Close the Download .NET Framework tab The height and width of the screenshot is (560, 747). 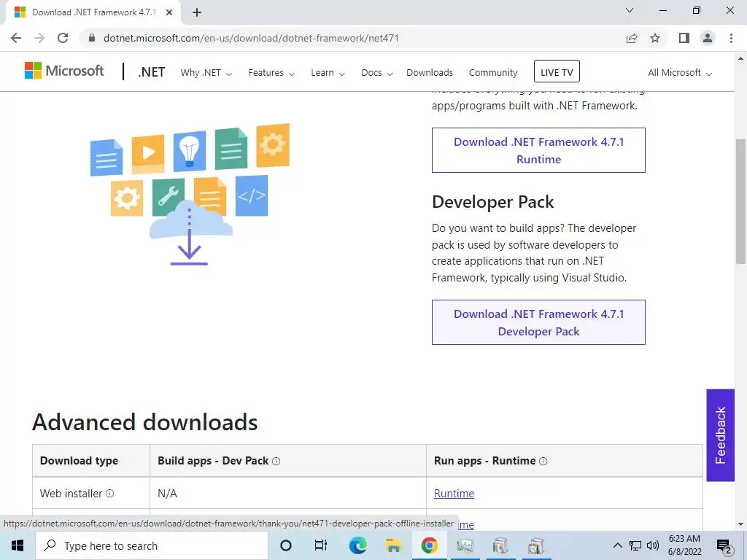(x=169, y=12)
